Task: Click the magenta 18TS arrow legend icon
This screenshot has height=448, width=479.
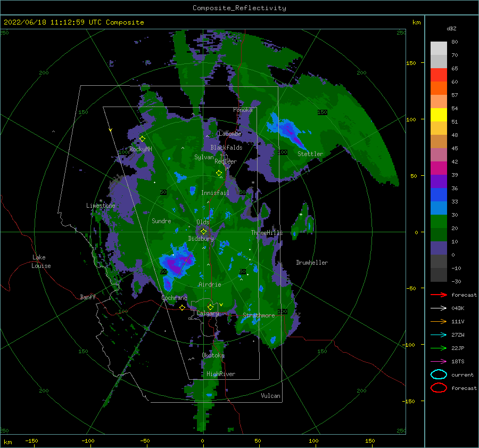Action: point(439,362)
